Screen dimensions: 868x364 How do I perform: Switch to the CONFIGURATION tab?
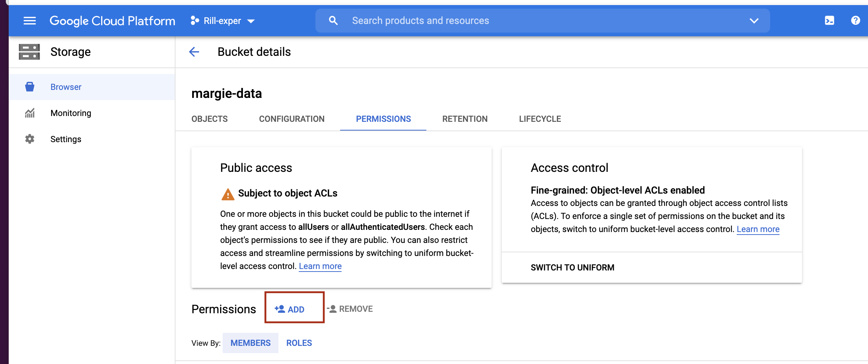pyautogui.click(x=292, y=119)
